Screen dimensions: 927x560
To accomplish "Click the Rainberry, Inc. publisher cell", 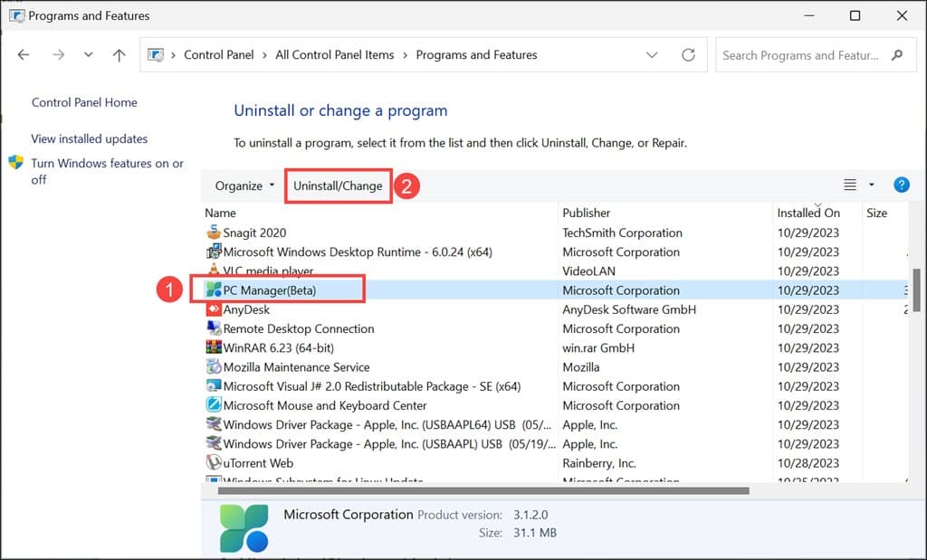I will click(599, 463).
